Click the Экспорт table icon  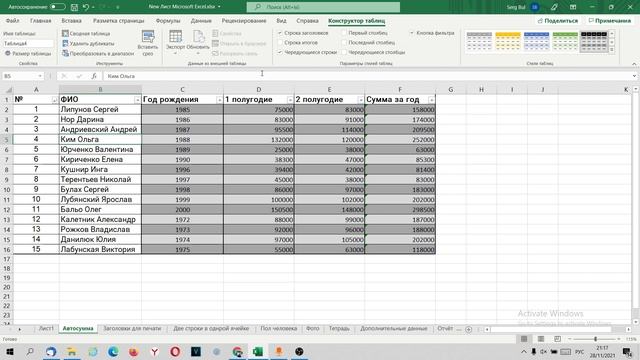tap(176, 36)
